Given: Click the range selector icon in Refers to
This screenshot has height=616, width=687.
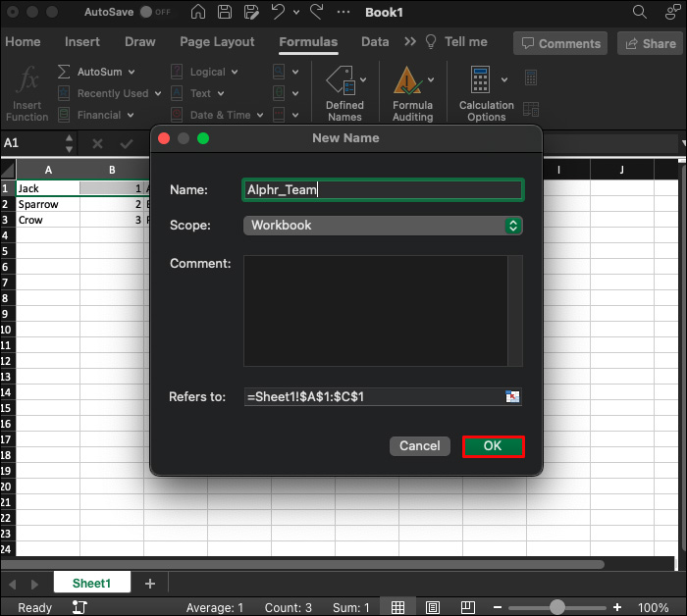Looking at the screenshot, I should 512,397.
